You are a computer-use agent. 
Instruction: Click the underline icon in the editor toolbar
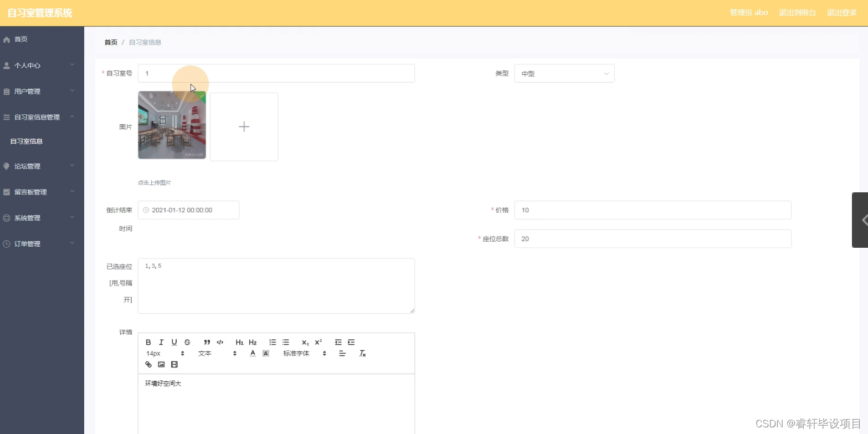(174, 342)
